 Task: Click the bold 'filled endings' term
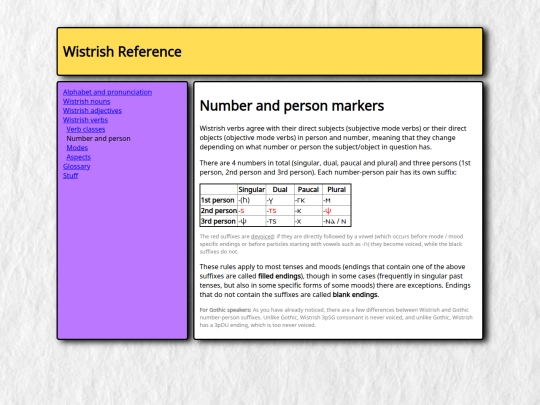point(280,276)
